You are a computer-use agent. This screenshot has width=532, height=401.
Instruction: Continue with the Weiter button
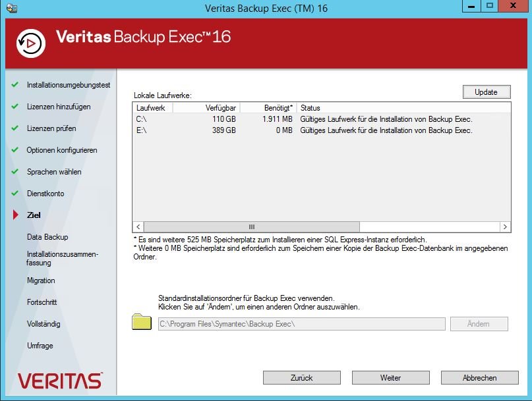click(390, 377)
